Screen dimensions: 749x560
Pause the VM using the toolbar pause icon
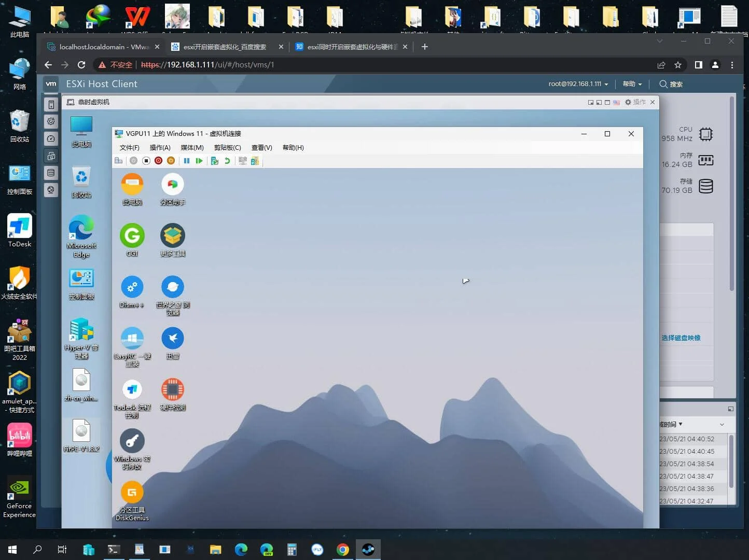click(x=187, y=161)
